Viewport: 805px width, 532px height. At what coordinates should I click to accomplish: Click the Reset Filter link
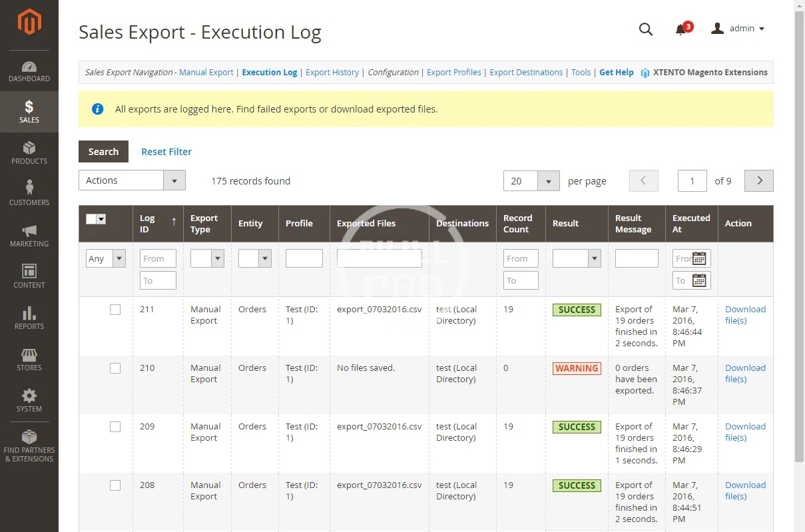(166, 152)
